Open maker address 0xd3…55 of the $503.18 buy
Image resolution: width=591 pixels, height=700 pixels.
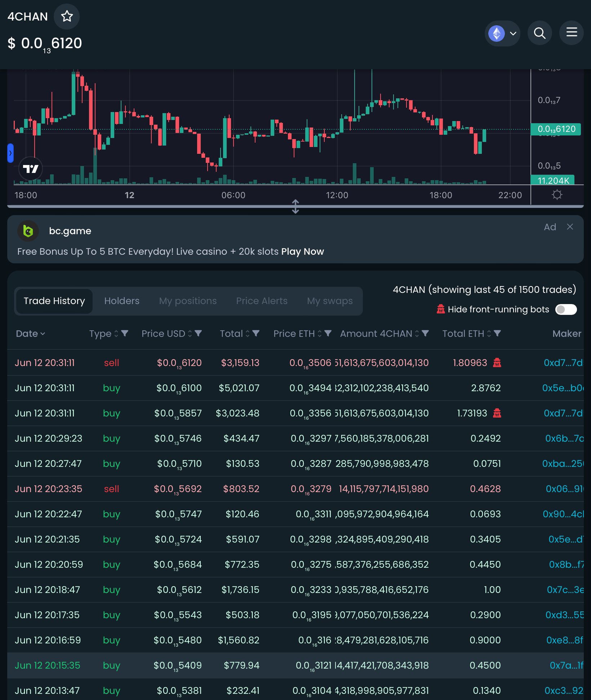pyautogui.click(x=564, y=615)
